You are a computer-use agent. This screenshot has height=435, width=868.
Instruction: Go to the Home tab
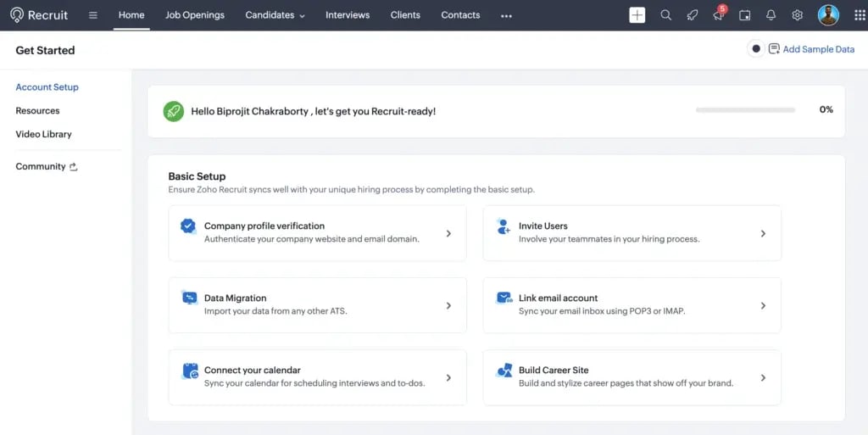coord(131,15)
